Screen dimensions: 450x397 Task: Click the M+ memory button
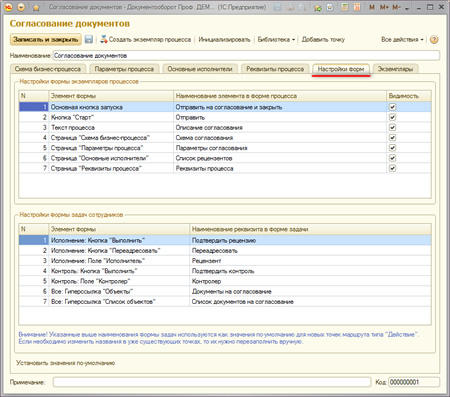pos(384,7)
